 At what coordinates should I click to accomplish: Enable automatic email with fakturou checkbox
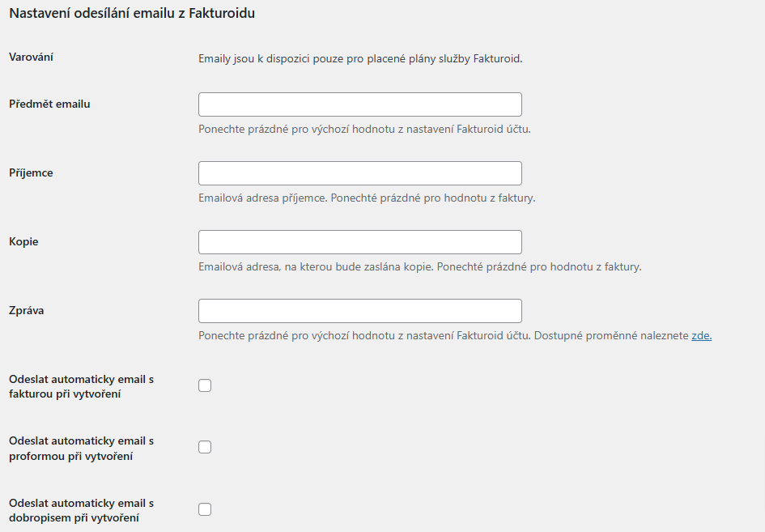coord(205,385)
